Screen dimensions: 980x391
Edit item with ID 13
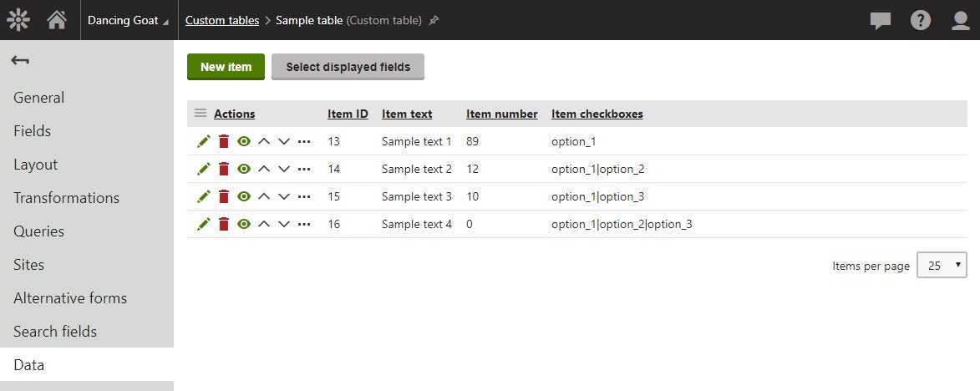pyautogui.click(x=203, y=142)
